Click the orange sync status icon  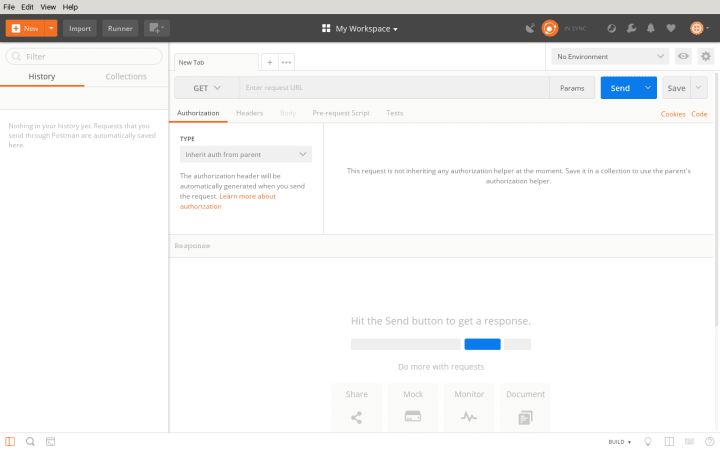(x=550, y=28)
